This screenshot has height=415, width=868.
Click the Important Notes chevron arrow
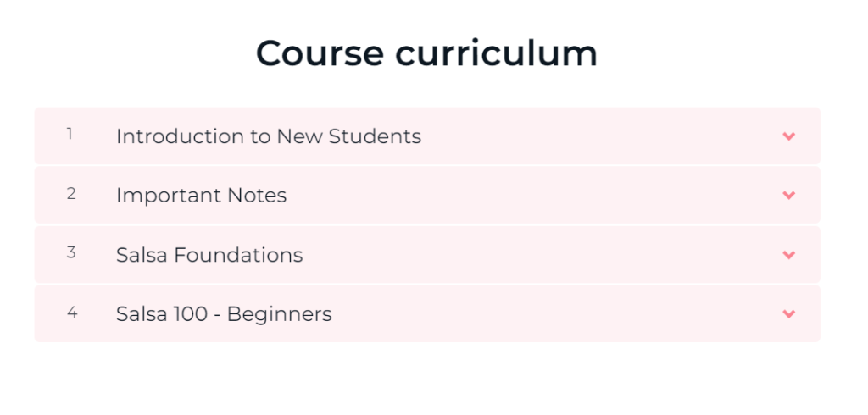click(x=789, y=196)
